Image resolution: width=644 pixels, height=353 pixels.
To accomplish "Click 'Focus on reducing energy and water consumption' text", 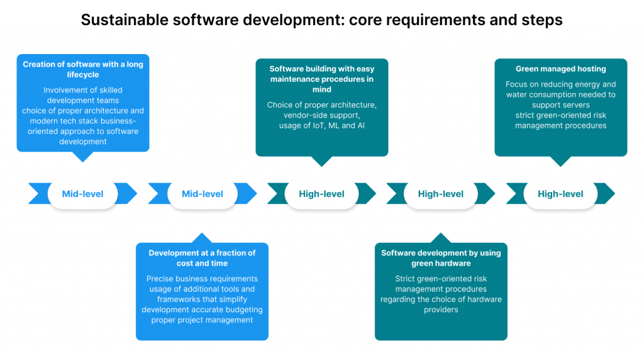I will [560, 89].
